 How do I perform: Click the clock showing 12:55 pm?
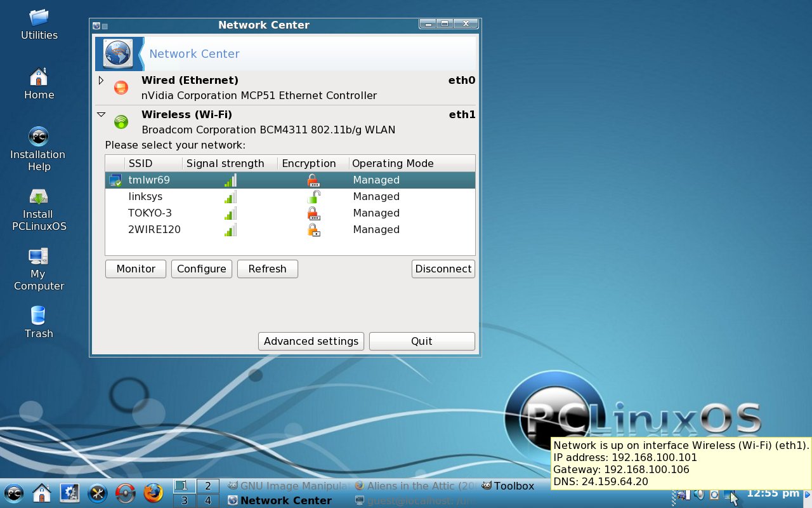pyautogui.click(x=773, y=493)
